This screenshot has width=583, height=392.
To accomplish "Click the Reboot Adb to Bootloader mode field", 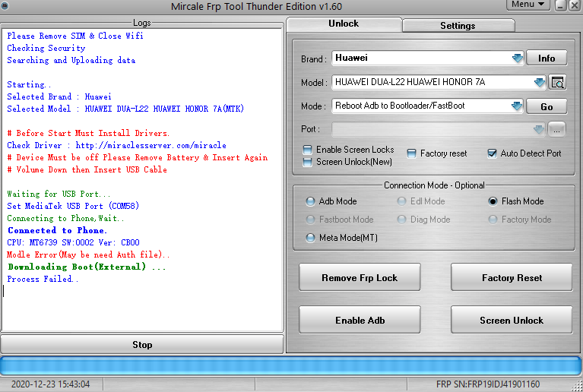I will (x=428, y=106).
